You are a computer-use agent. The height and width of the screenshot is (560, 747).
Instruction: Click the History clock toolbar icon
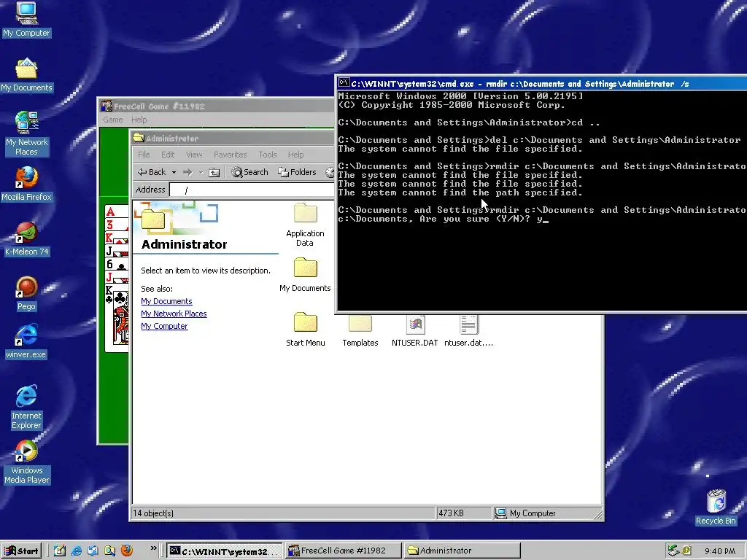click(x=330, y=172)
